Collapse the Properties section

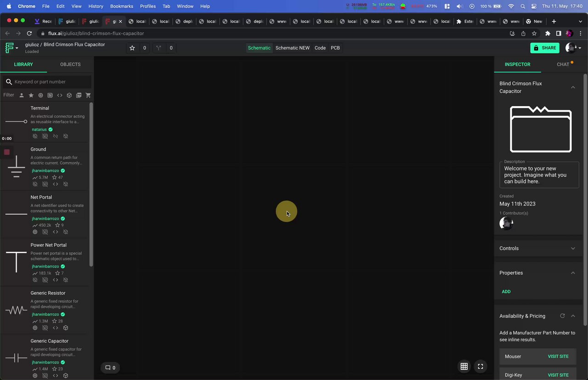(x=573, y=273)
